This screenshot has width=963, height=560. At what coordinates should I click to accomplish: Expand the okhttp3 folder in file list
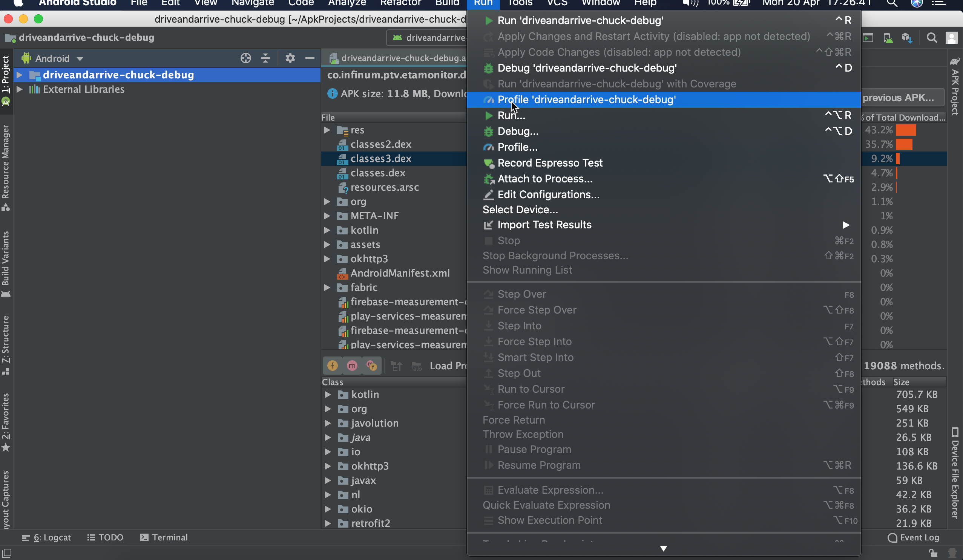point(327,259)
